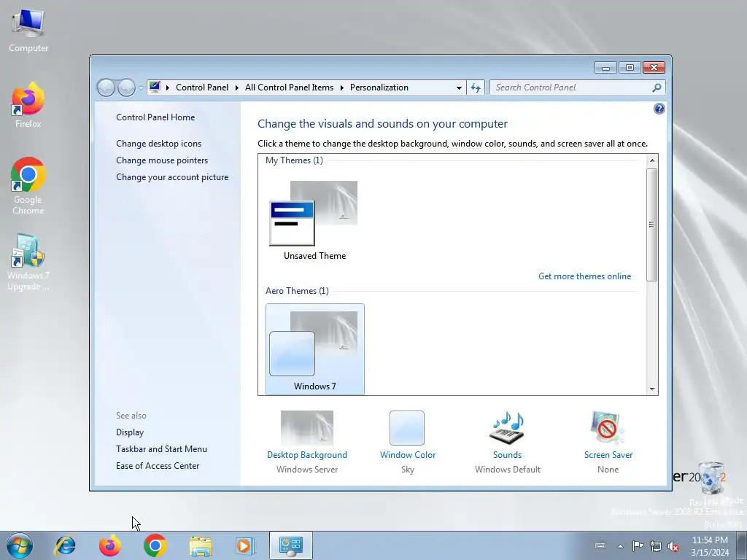
Task: Go forward using the Forward arrow button
Action: [126, 87]
